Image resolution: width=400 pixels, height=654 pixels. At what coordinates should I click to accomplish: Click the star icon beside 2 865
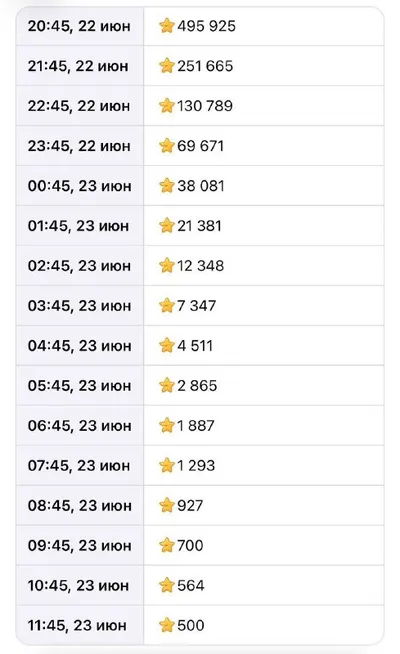coord(166,386)
